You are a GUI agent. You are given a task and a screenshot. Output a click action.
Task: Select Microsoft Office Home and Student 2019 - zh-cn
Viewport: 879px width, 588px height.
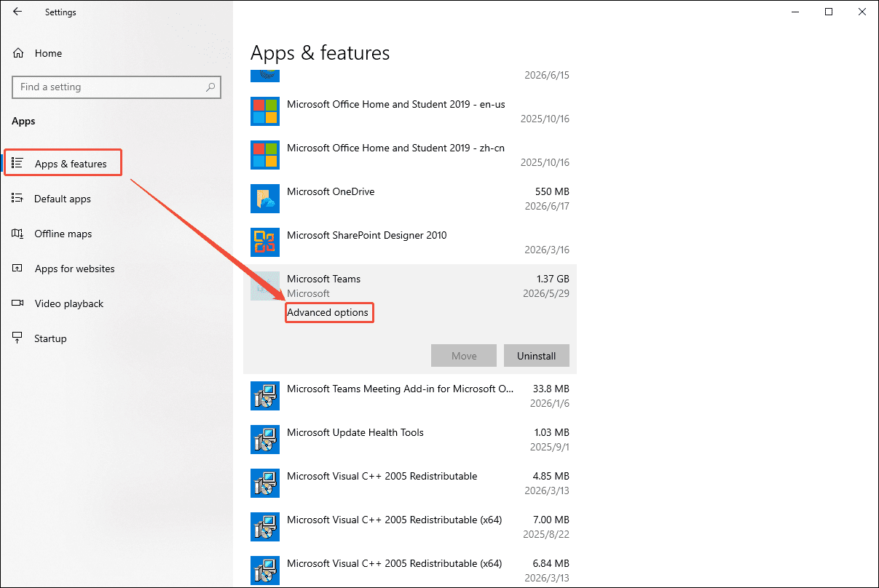point(395,148)
